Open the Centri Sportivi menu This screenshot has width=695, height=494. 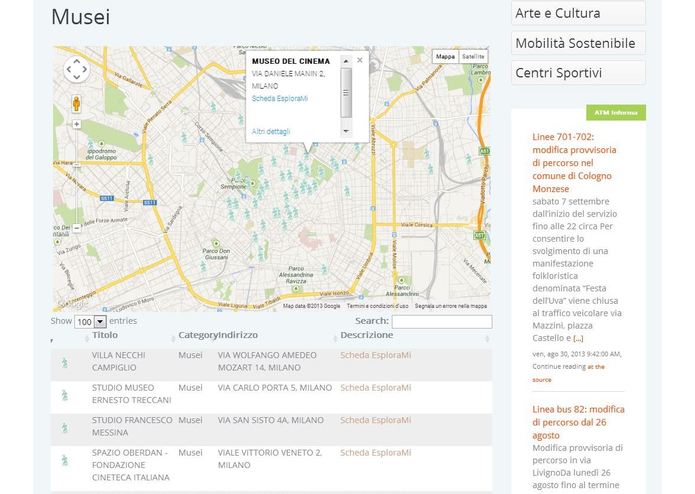pos(578,73)
